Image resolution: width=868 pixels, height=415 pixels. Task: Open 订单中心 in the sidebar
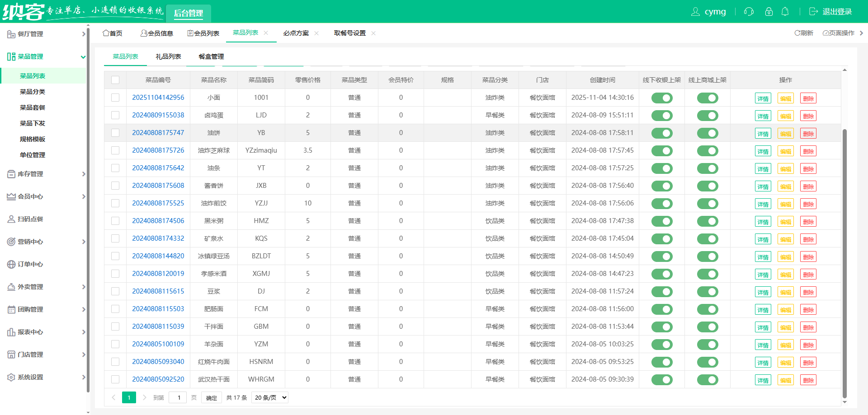pos(30,264)
